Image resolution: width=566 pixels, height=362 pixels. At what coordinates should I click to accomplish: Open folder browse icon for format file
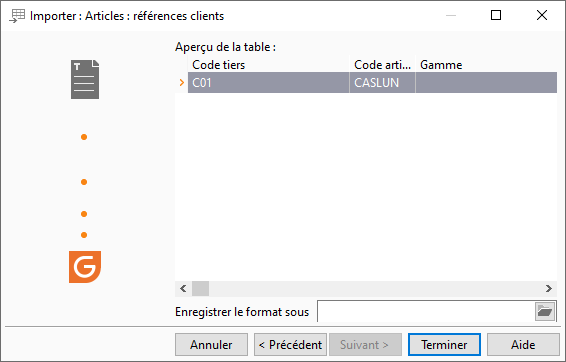click(545, 311)
